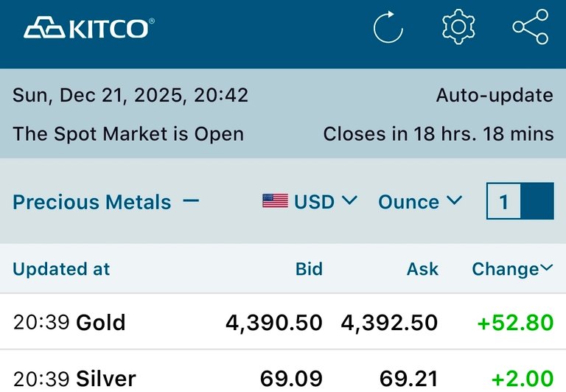
Task: Select the Silver row
Action: tap(105, 379)
